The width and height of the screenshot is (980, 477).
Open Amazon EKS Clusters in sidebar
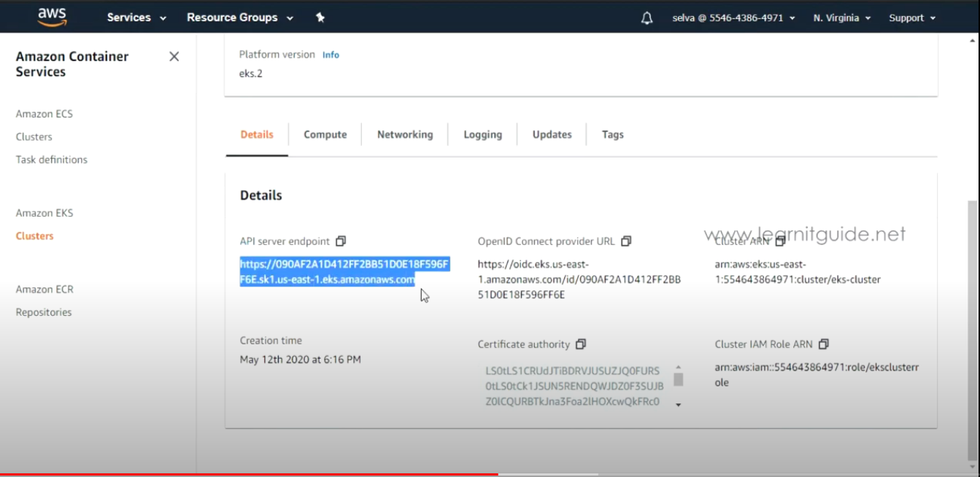coord(34,236)
